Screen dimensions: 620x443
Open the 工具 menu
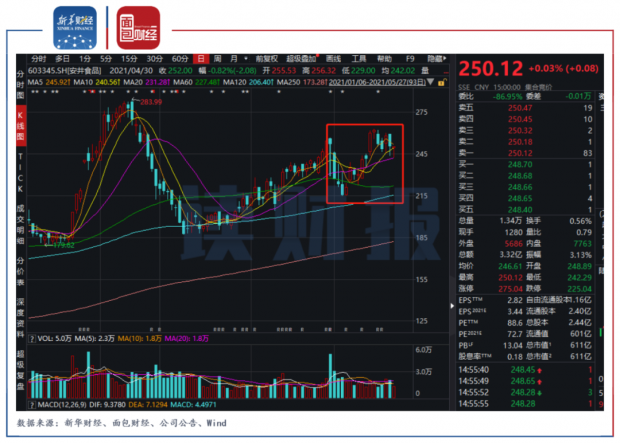359,59
